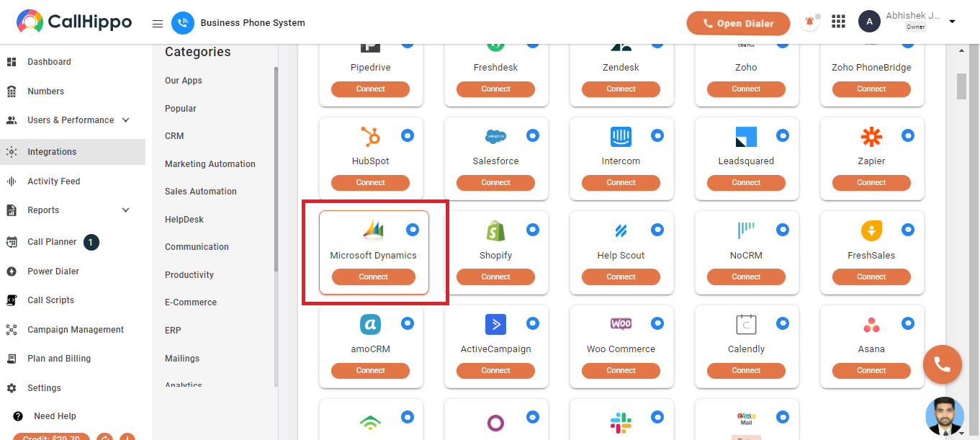The image size is (980, 440).
Task: Click the HubSpot logo icon
Action: [x=370, y=136]
